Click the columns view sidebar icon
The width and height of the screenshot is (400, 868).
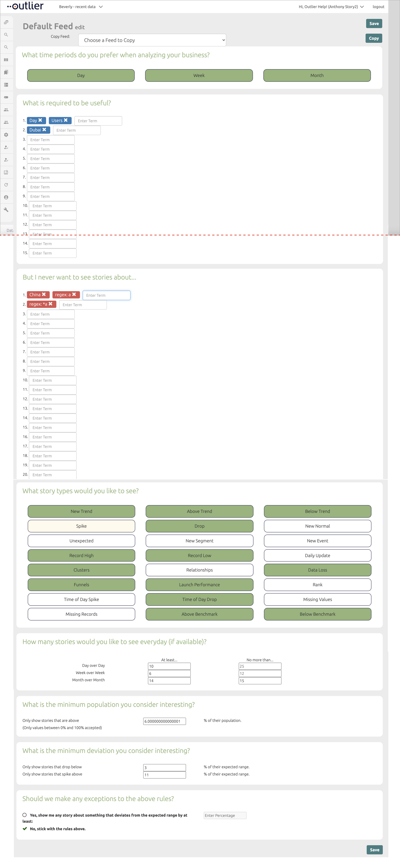pyautogui.click(x=6, y=60)
